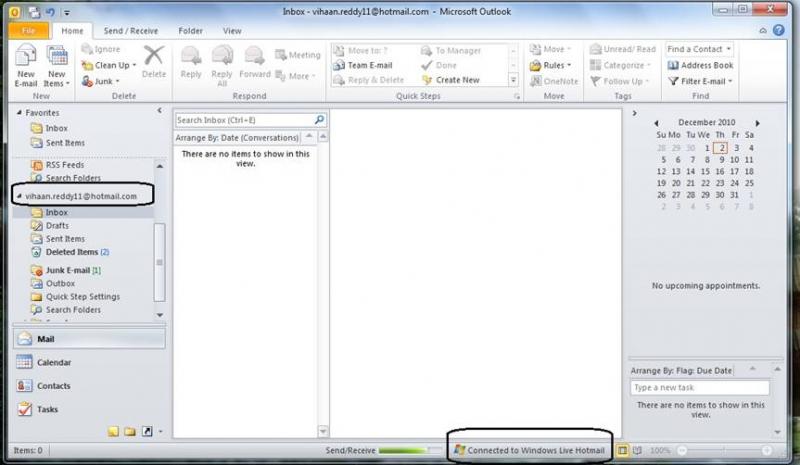Expand the To-Do Bar arrow

(x=634, y=113)
